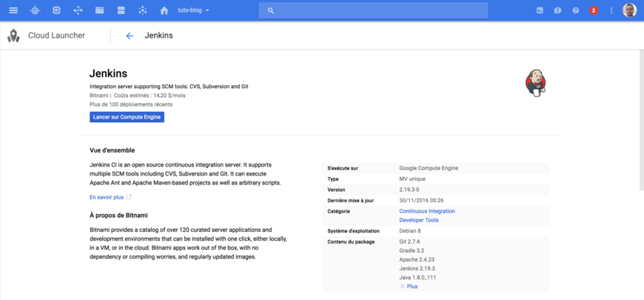This screenshot has width=644, height=300.
Task: Click the 'Catégorie' row label
Action: (339, 211)
